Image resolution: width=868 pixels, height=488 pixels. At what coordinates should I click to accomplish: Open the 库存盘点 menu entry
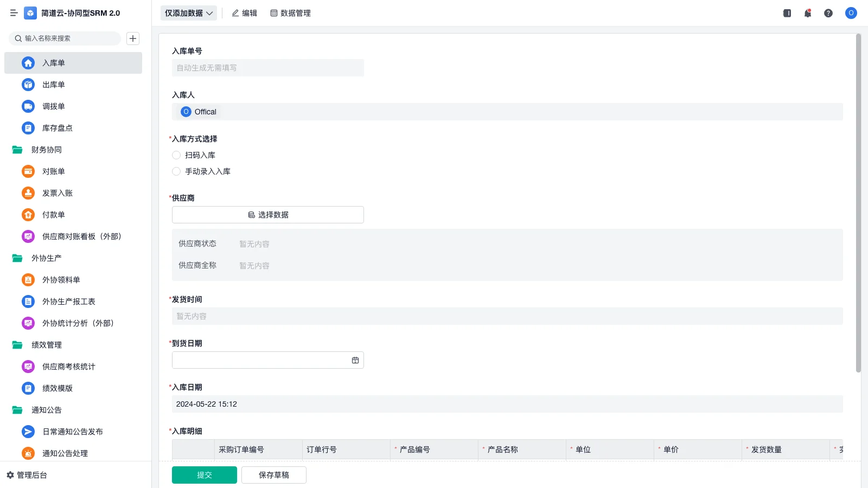click(73, 128)
